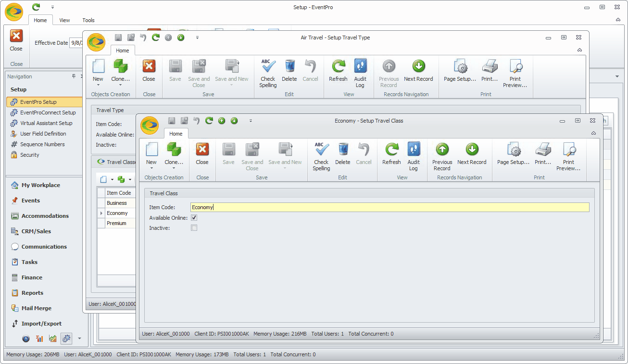
Task: Go to Next Record in Travel Class window
Action: (x=472, y=153)
